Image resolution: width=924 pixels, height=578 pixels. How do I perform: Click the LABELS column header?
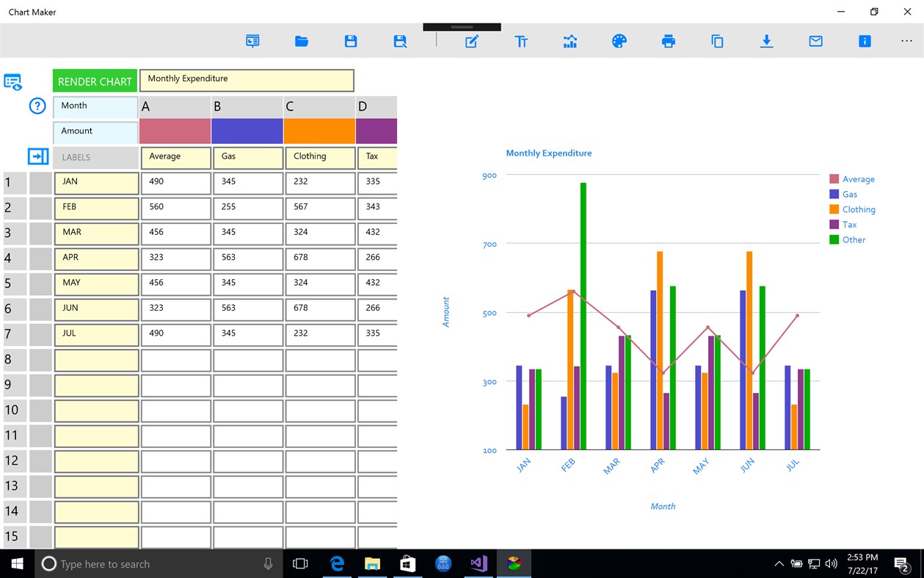[95, 156]
